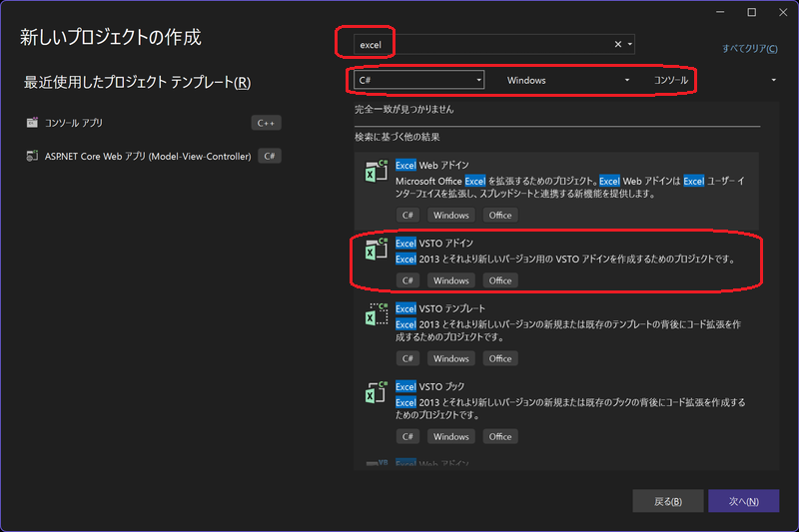This screenshot has height=532, width=799.
Task: Click すべてクリア link to reset filters
Action: [x=750, y=48]
